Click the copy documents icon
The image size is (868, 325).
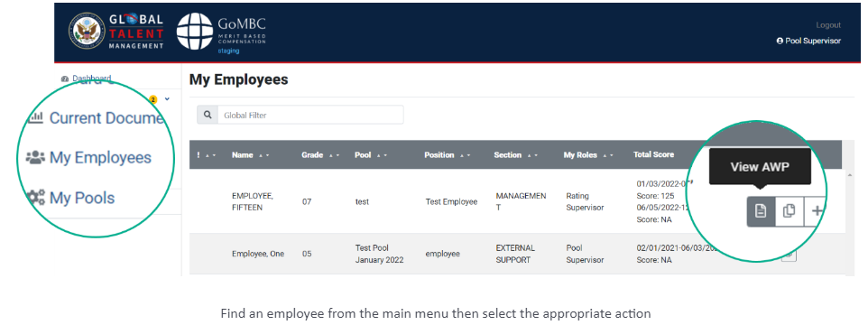point(789,211)
